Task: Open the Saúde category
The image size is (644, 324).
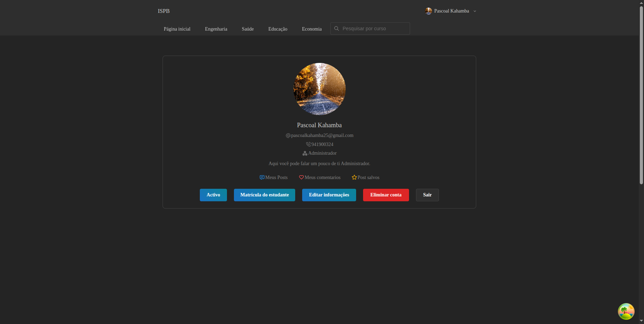Action: [248, 29]
